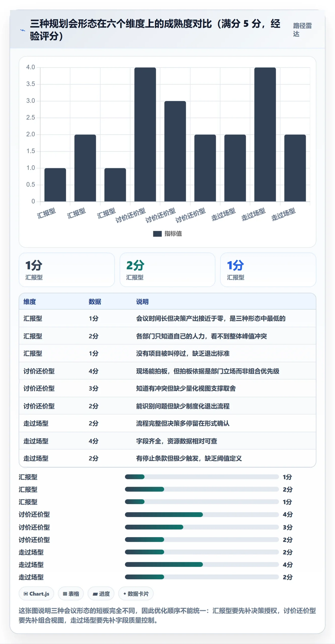Click the 指标值 legend label
This screenshot has height=644, width=335.
(x=173, y=234)
